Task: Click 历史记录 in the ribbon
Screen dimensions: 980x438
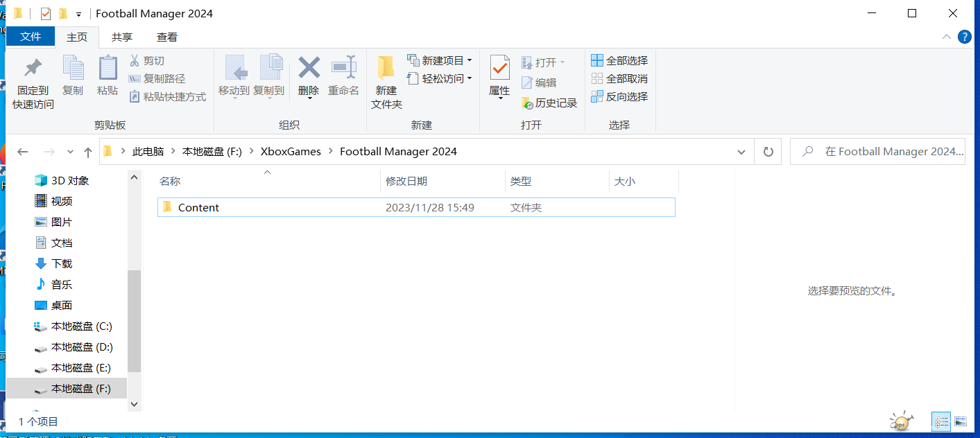Action: tap(549, 103)
